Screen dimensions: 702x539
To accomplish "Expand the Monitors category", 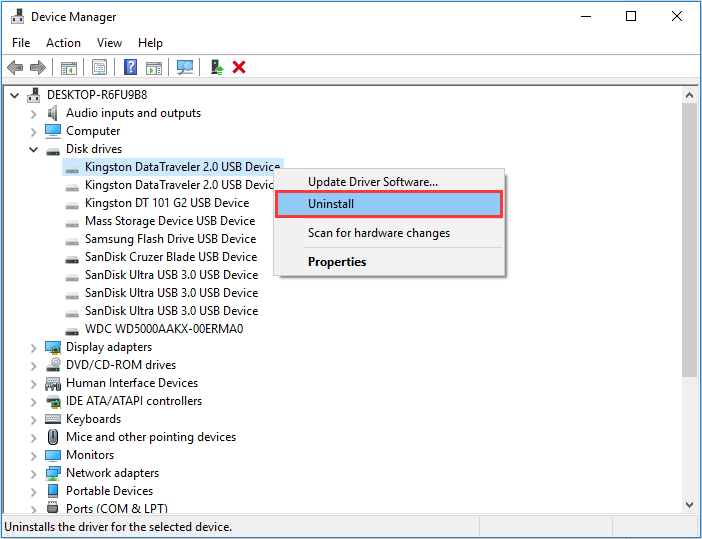I will point(34,456).
